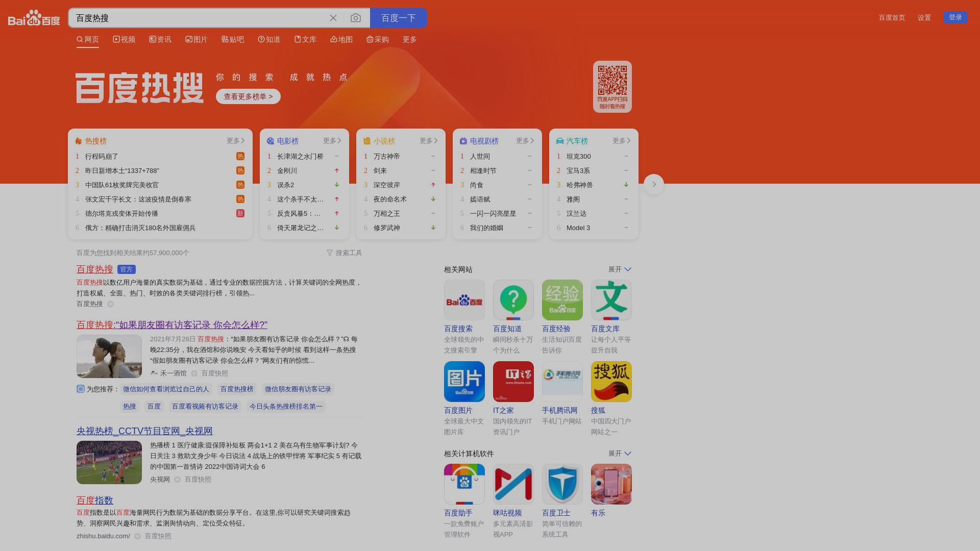980x551 pixels.
Task: Open the 百度卫士 software icon
Action: [x=562, y=484]
